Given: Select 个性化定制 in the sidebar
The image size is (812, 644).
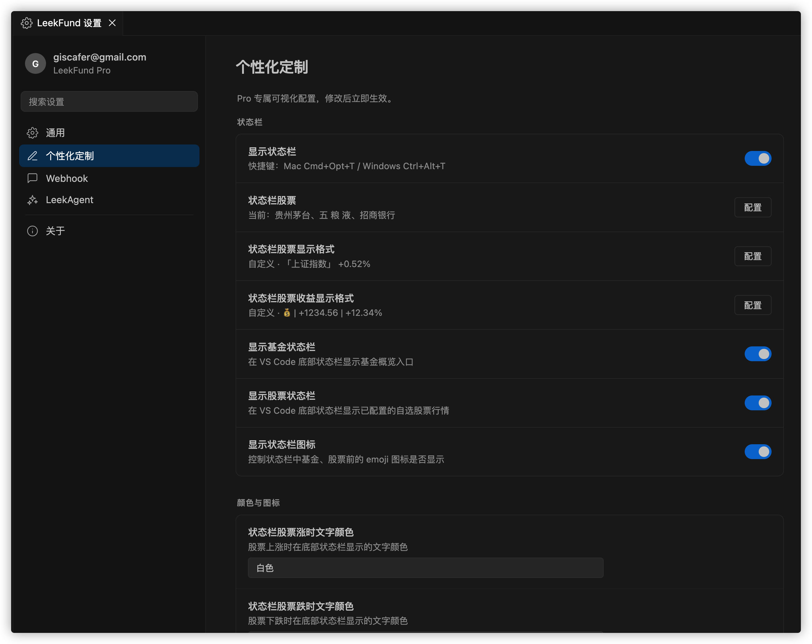Looking at the screenshot, I should pyautogui.click(x=109, y=156).
